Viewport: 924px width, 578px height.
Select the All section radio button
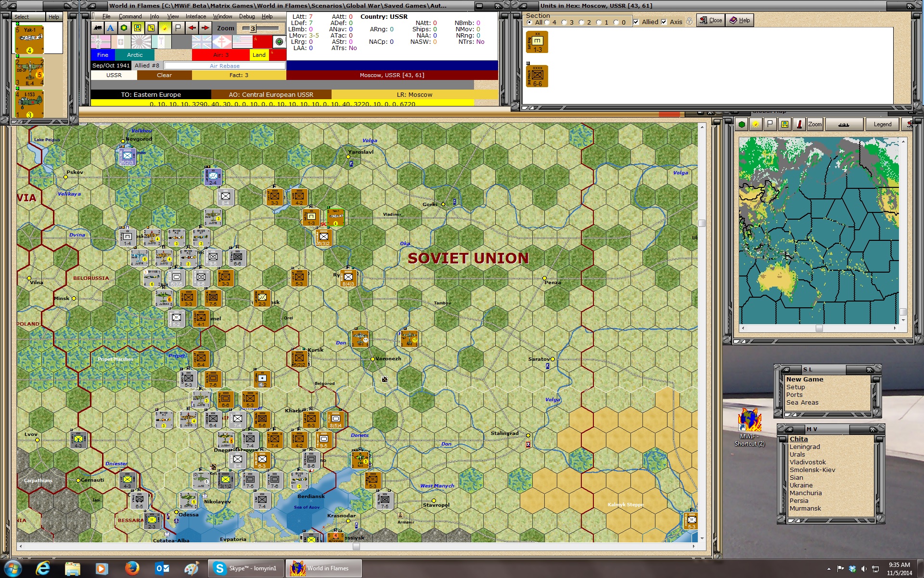tap(529, 22)
